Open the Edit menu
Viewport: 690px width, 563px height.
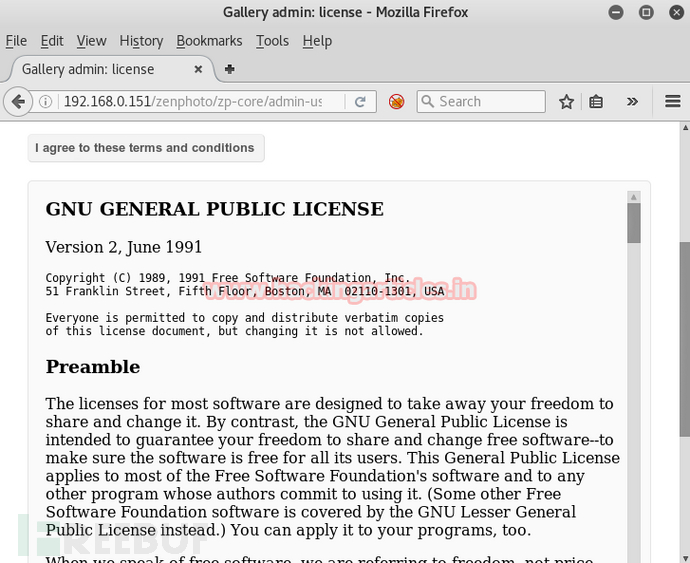[x=52, y=41]
